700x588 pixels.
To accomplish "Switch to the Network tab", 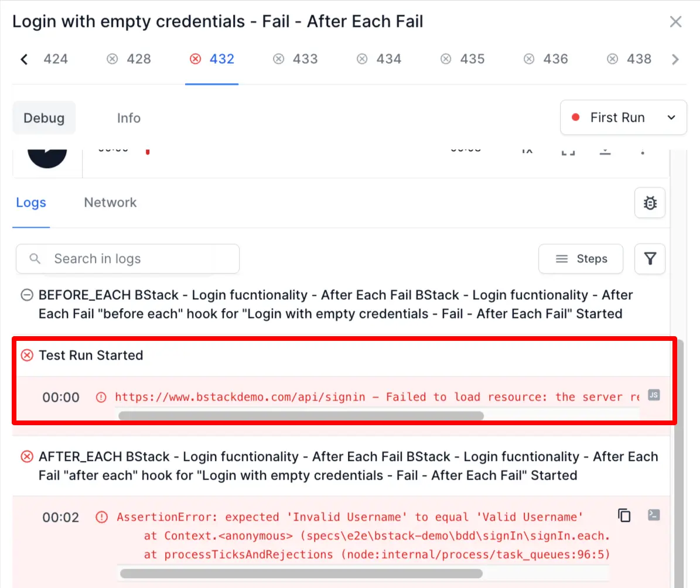I will pyautogui.click(x=110, y=203).
